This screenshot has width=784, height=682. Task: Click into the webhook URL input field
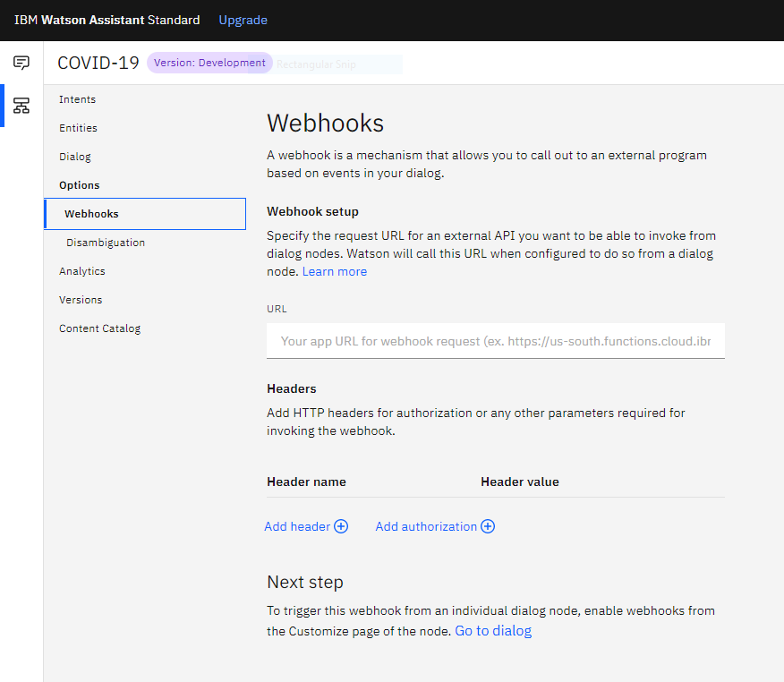pyautogui.click(x=496, y=341)
